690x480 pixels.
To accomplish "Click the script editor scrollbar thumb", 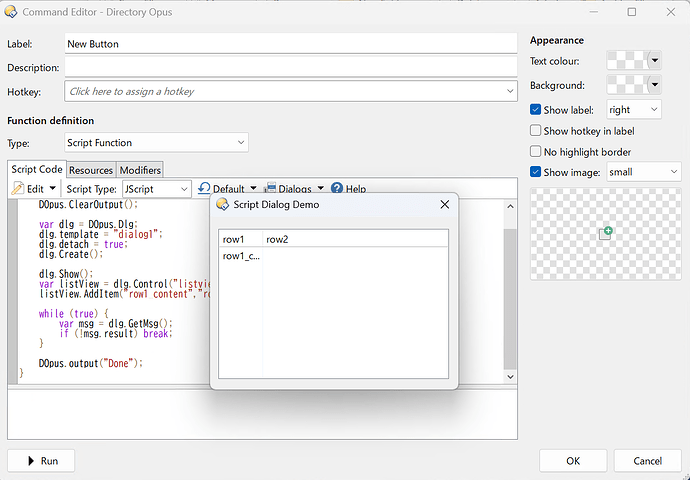I will coord(510,299).
